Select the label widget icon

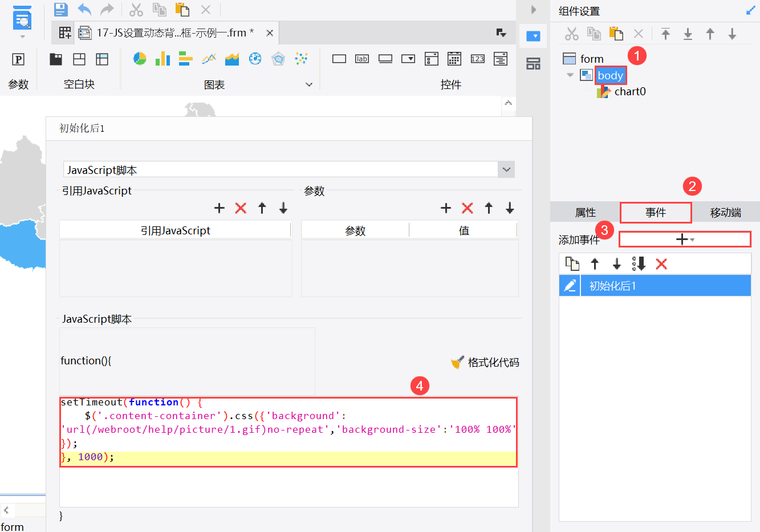pyautogui.click(x=362, y=59)
